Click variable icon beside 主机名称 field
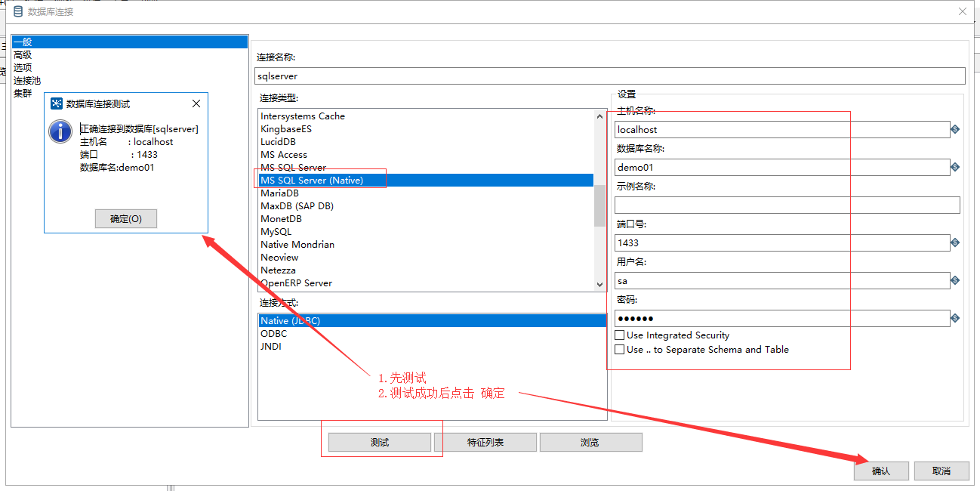The width and height of the screenshot is (980, 491). pyautogui.click(x=956, y=129)
